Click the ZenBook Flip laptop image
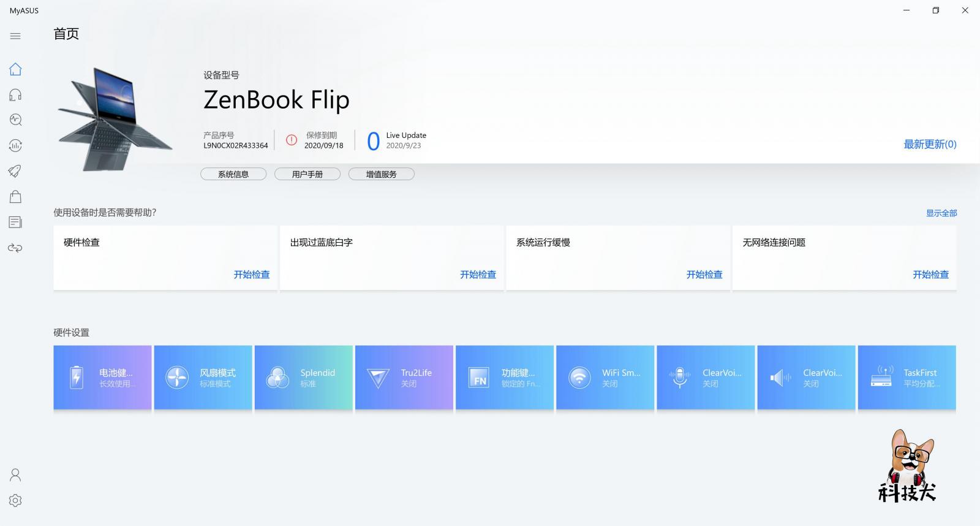The width and height of the screenshot is (980, 526). pos(115,120)
